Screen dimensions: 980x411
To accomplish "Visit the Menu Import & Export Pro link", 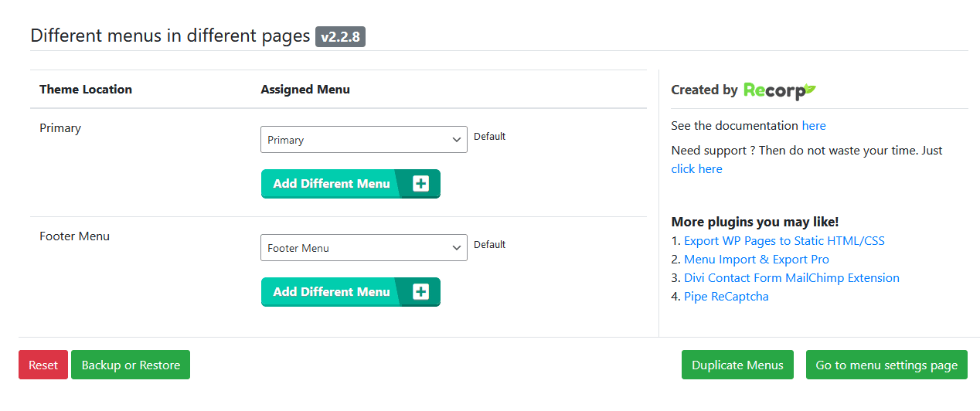I will coord(756,260).
